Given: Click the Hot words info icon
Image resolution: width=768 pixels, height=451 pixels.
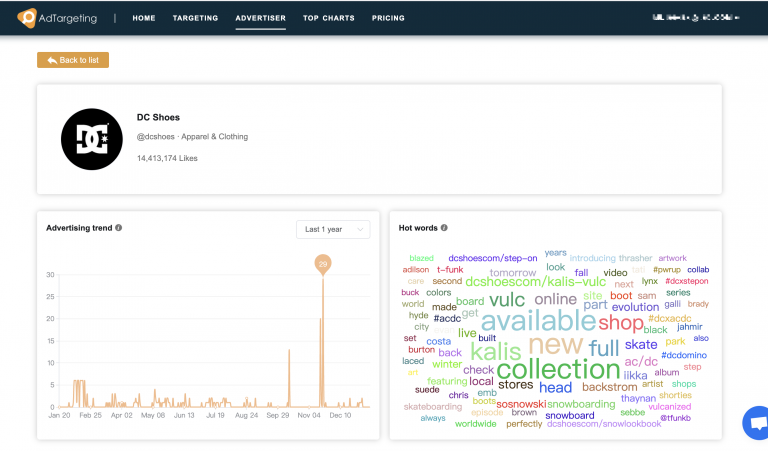Looking at the screenshot, I should tap(444, 228).
